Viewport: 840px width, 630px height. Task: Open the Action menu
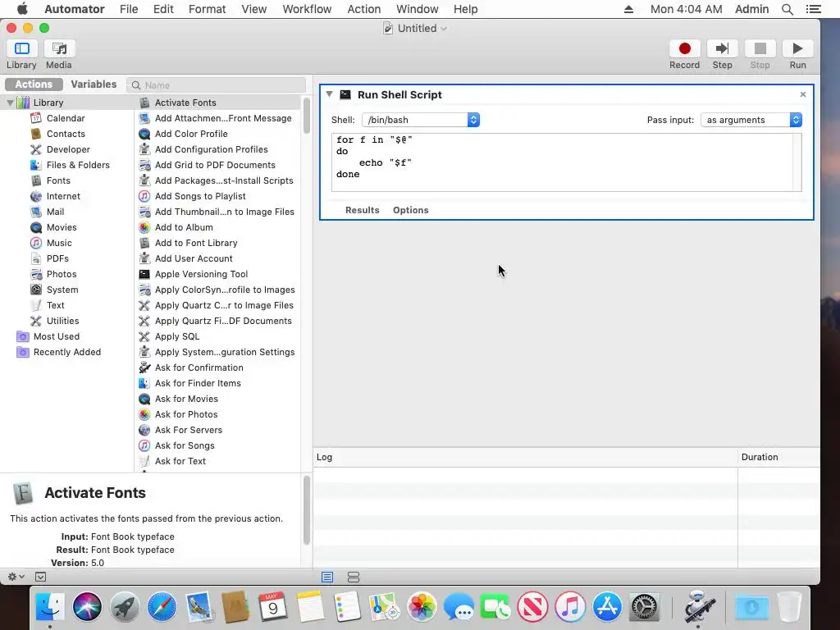pos(363,9)
